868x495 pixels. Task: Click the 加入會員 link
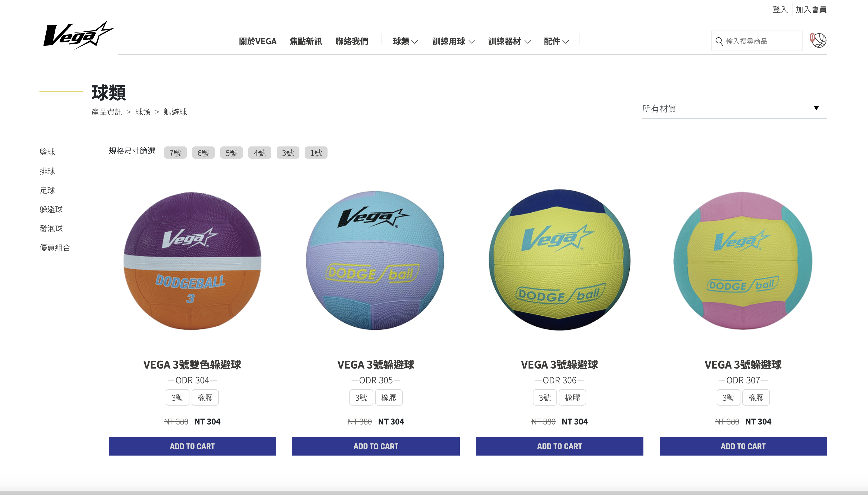point(811,9)
